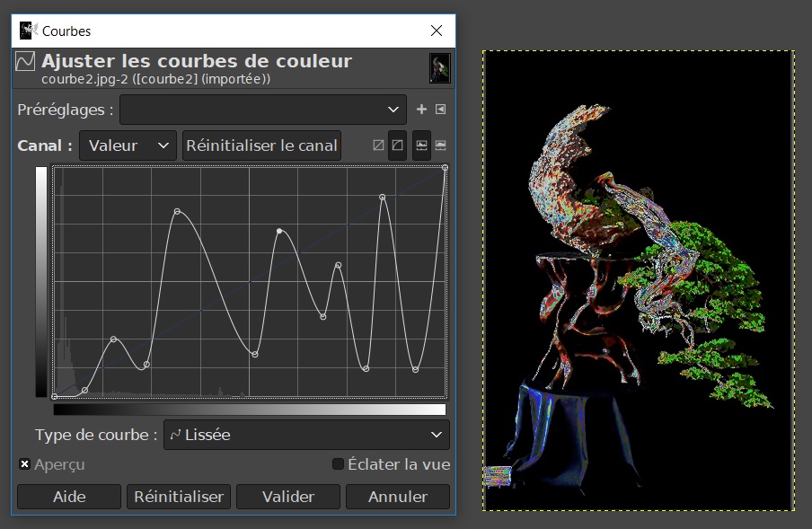Confirm with the Valider button
Image resolution: width=812 pixels, height=529 pixels.
pyautogui.click(x=288, y=497)
